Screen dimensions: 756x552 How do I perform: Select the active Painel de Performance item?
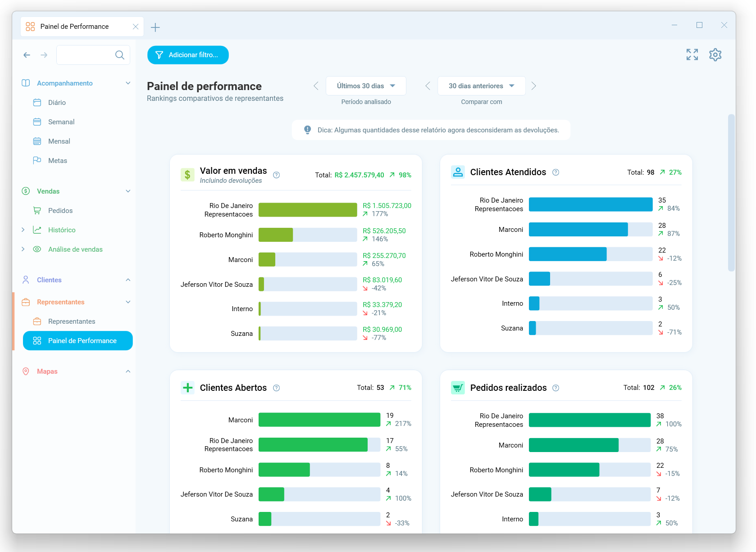[78, 341]
